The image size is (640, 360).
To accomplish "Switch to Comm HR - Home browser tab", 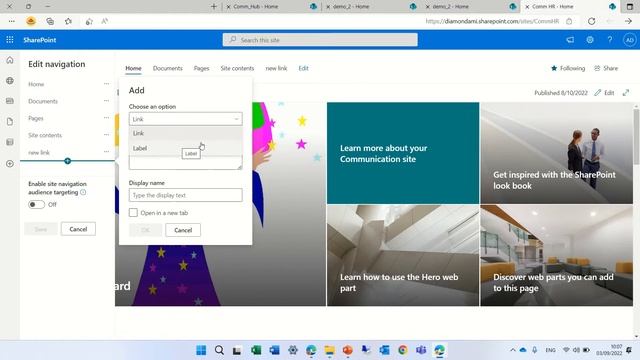I will click(570, 7).
